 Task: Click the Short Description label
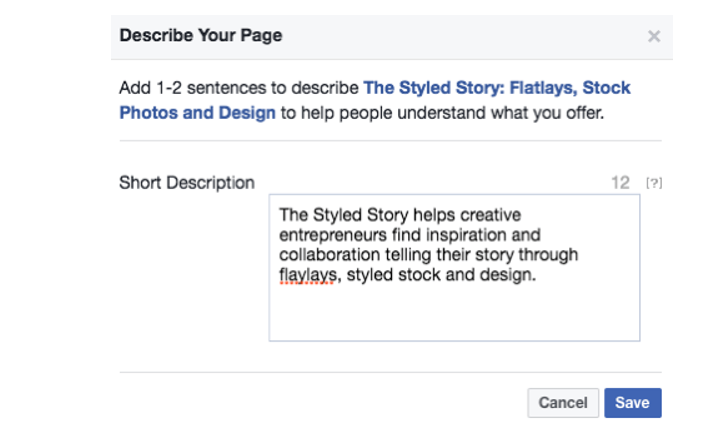[x=187, y=183]
